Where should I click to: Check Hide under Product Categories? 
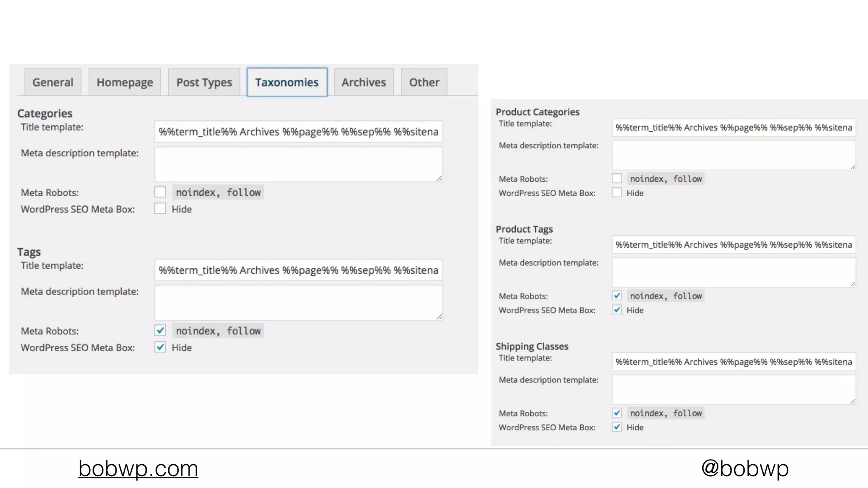coord(617,193)
